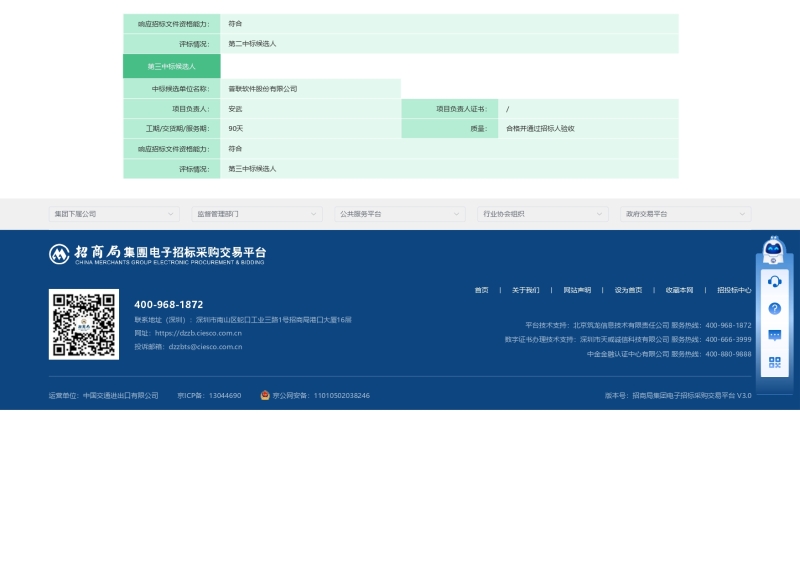Select the 第三中标候选人 green header
The height and width of the screenshot is (566, 800).
171,66
